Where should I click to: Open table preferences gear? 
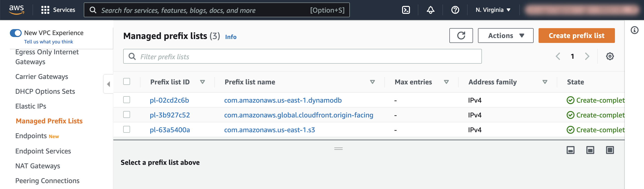(x=610, y=56)
